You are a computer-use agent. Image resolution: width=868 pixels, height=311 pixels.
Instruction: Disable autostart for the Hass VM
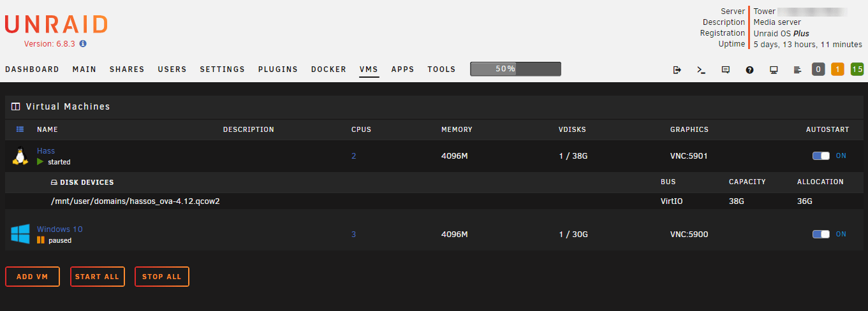821,156
